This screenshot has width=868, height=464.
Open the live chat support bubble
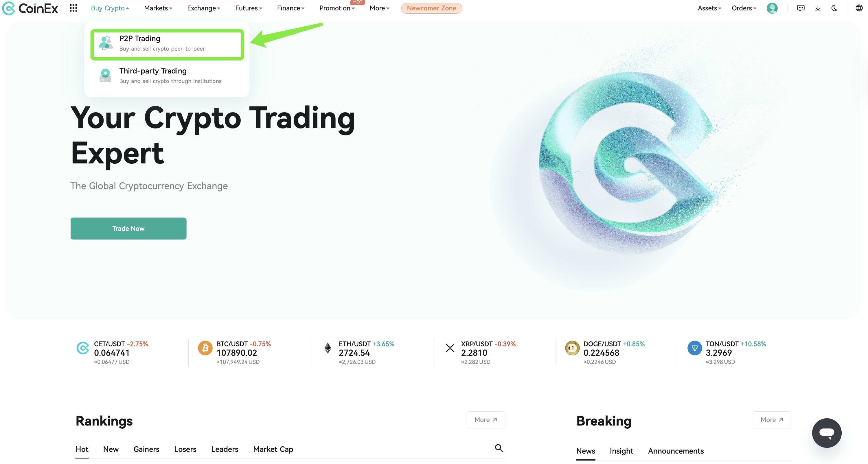click(827, 433)
